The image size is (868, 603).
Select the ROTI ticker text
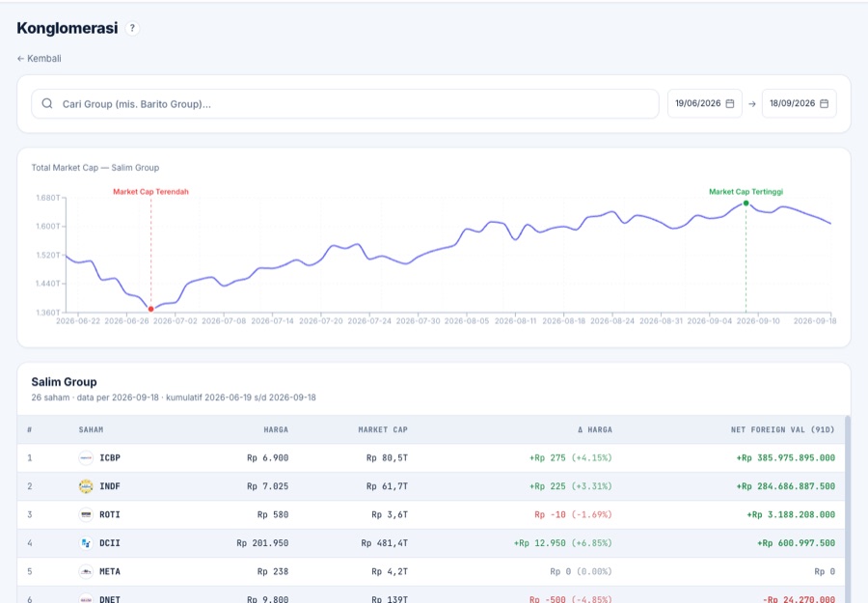110,514
